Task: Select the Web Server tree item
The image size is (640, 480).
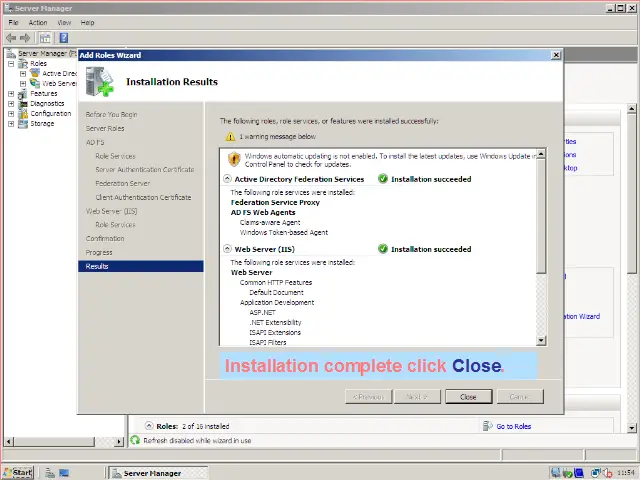Action: tap(59, 83)
